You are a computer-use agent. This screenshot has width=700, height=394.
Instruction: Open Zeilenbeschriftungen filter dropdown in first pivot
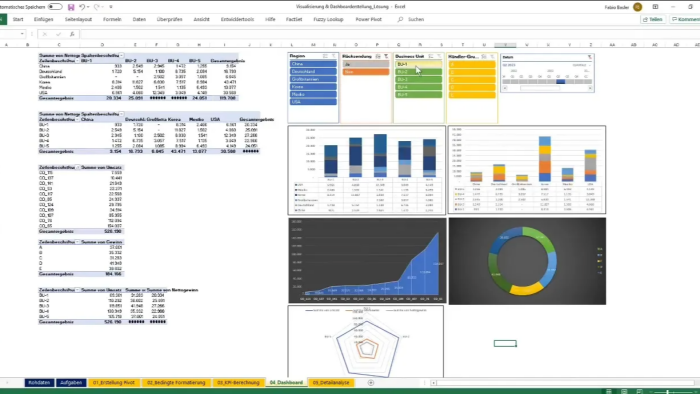pyautogui.click(x=77, y=61)
